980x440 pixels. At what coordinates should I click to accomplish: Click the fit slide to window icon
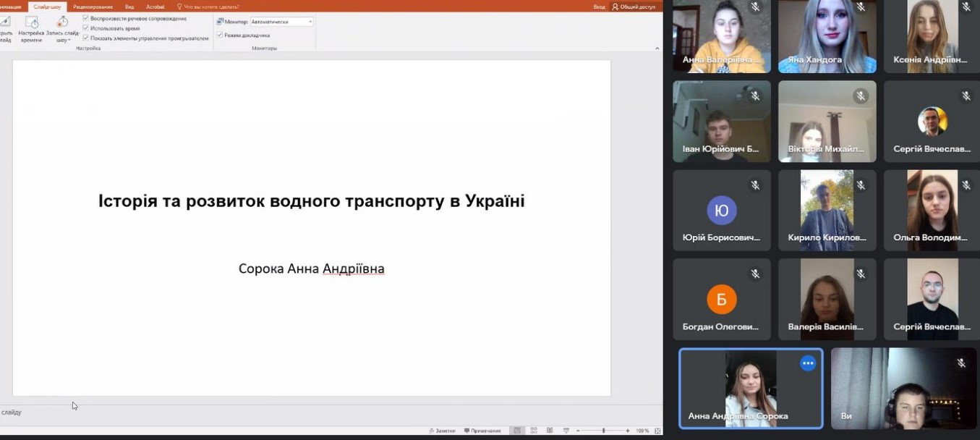[657, 431]
